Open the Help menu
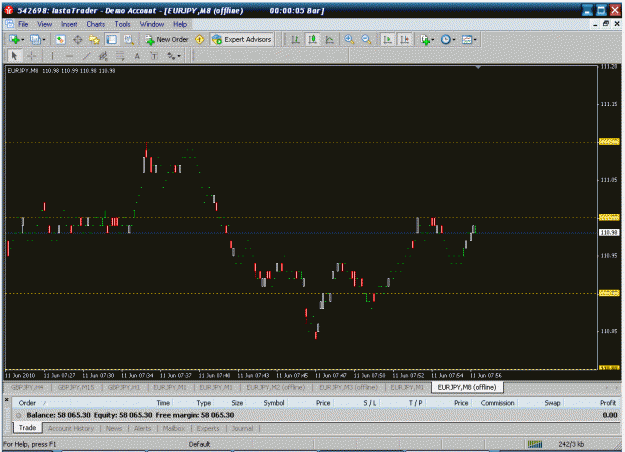The image size is (625, 452). (x=180, y=24)
